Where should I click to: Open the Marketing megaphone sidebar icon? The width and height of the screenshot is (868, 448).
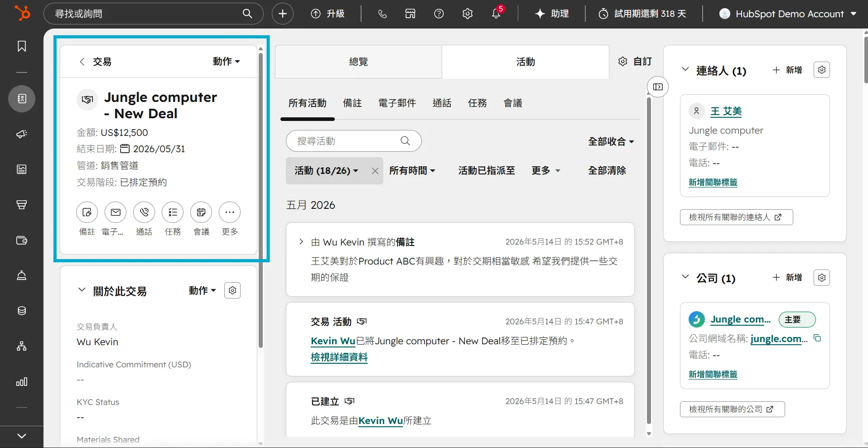point(22,134)
